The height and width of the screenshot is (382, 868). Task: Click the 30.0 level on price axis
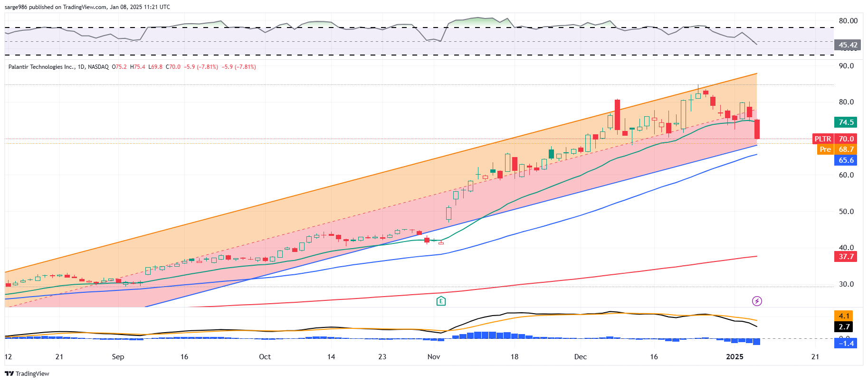coord(846,284)
